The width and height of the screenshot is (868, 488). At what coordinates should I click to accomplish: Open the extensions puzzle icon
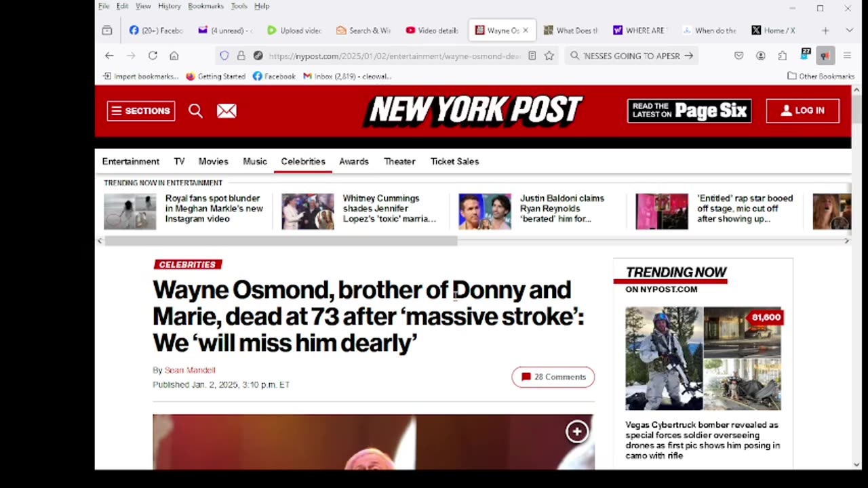783,56
